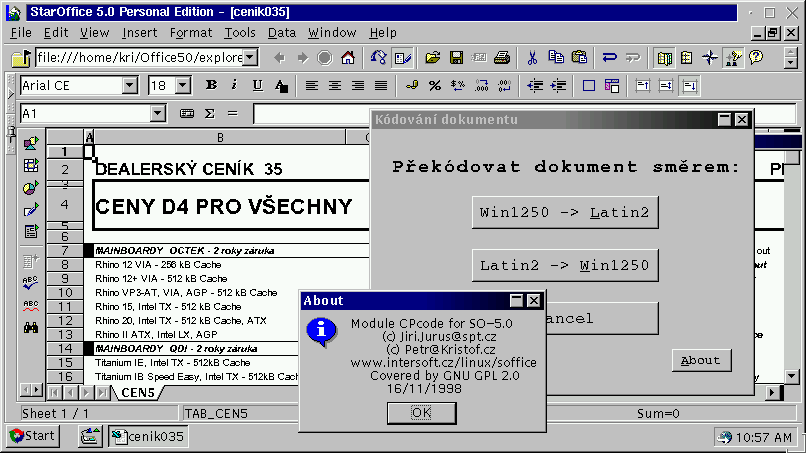This screenshot has height=453, width=806.
Task: Open the Insert menu
Action: (139, 33)
